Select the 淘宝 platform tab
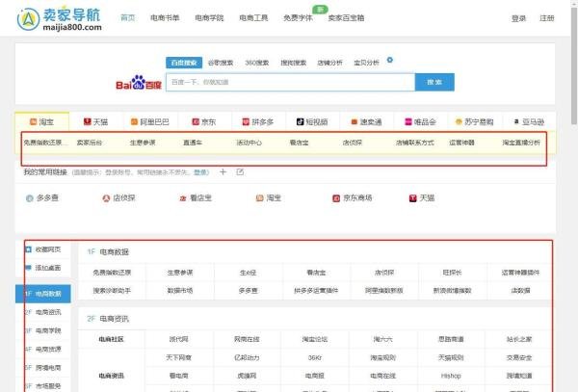 click(x=42, y=121)
